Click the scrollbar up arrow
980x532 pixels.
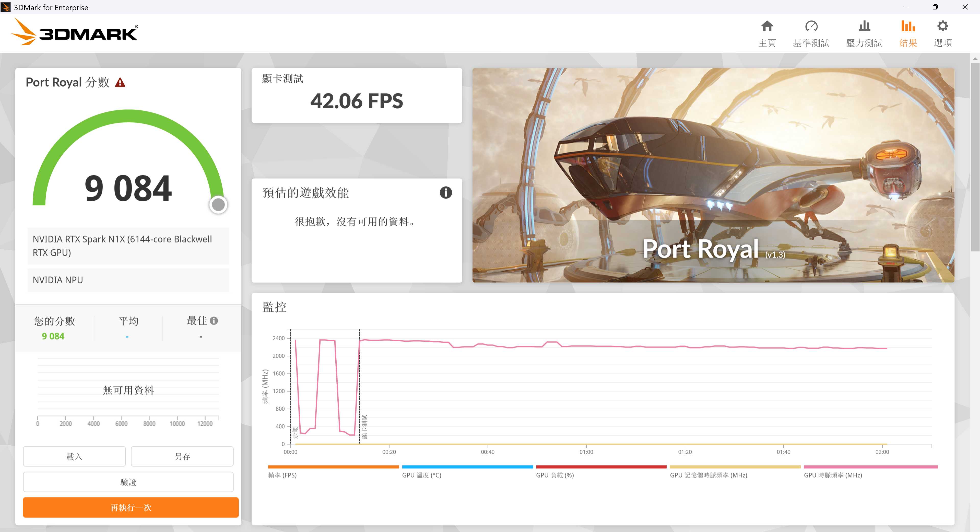tap(975, 58)
